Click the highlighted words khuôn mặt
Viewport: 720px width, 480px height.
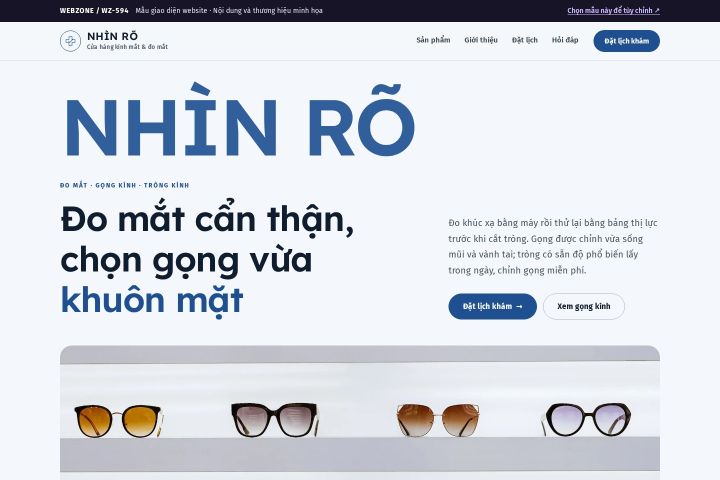pos(152,300)
